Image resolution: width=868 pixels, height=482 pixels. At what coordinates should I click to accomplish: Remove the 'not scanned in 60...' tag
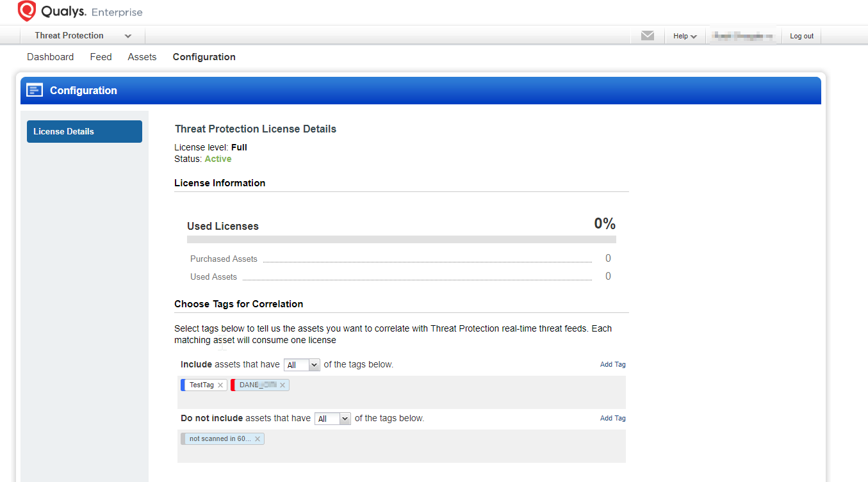pyautogui.click(x=258, y=439)
